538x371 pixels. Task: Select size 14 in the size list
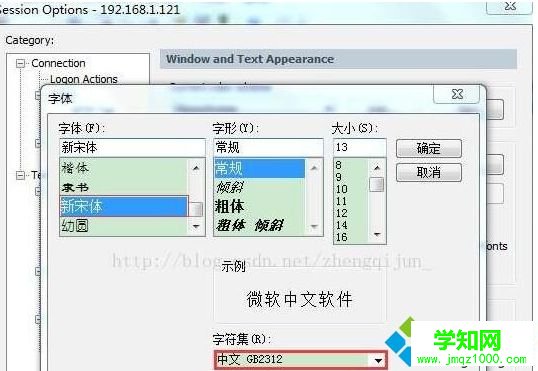pos(351,225)
